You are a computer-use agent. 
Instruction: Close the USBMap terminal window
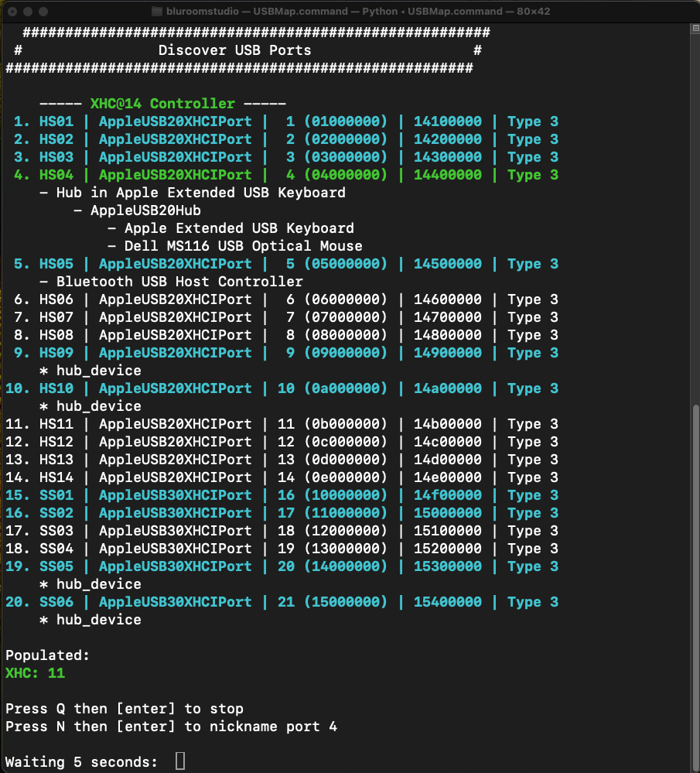[13, 12]
